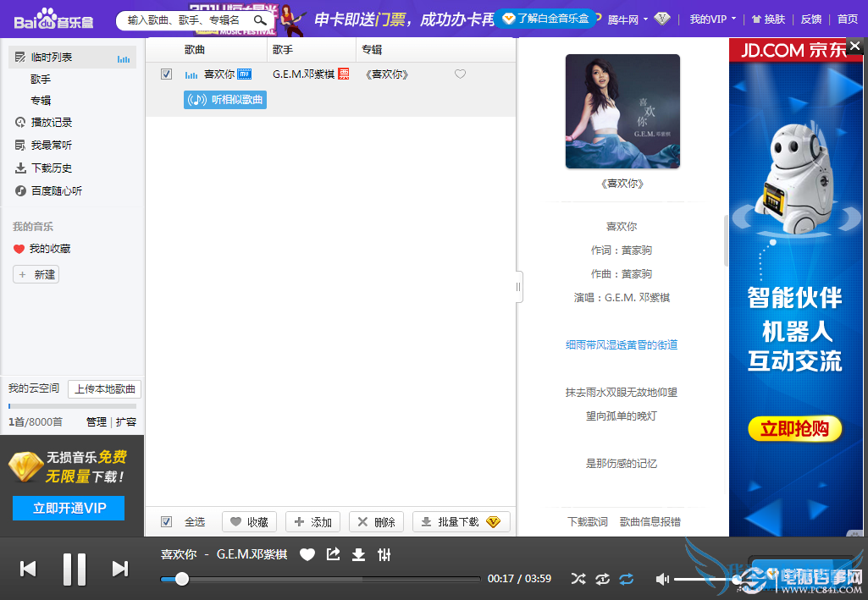Viewport: 868px width, 600px height.
Task: Toggle the 全选 select-all checkbox
Action: pos(167,522)
